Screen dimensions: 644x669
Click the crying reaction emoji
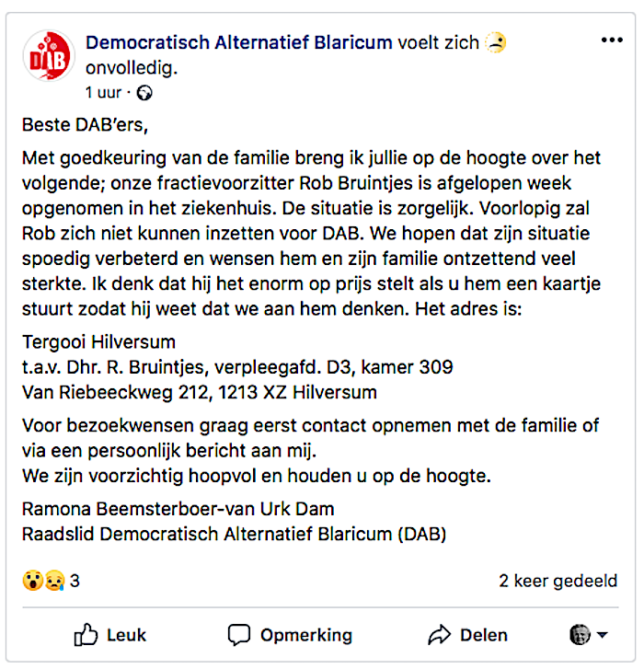tap(53, 581)
